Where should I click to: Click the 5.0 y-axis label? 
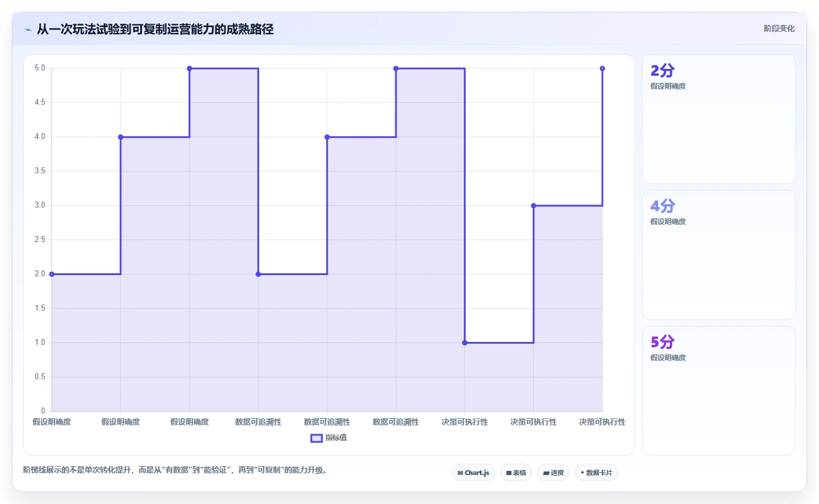(40, 68)
